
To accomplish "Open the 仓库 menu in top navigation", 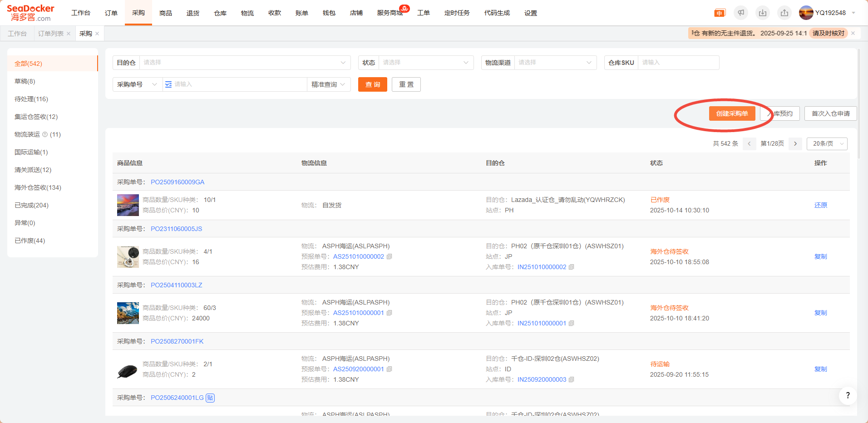I will (x=220, y=13).
